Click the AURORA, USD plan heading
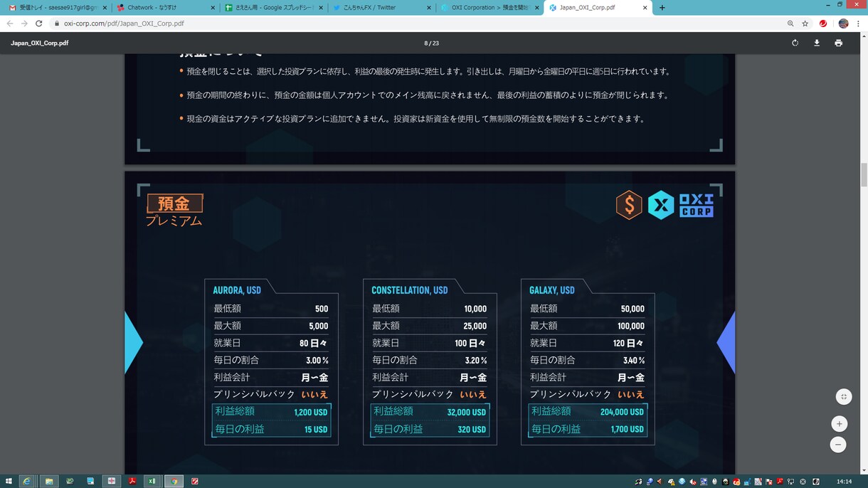The width and height of the screenshot is (868, 488). coord(237,290)
